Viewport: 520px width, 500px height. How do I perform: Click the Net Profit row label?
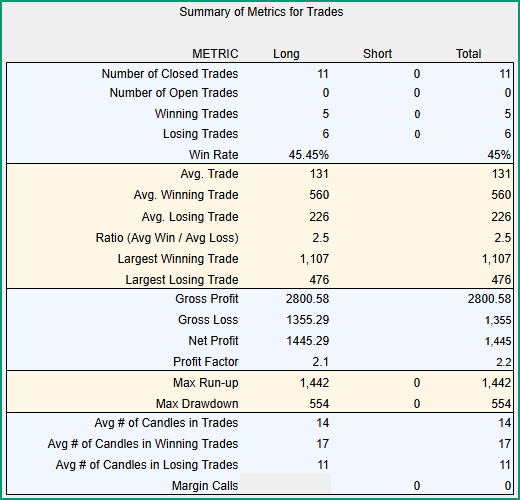click(x=213, y=341)
